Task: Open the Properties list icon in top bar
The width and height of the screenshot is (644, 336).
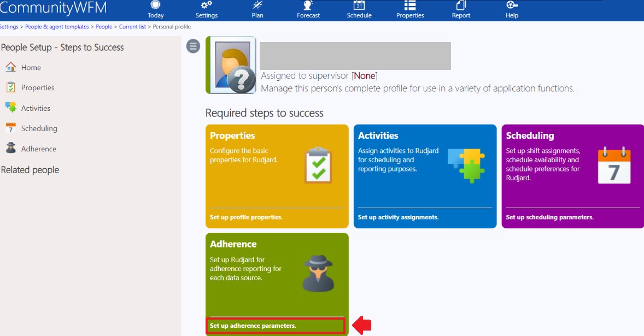Action: (410, 5)
